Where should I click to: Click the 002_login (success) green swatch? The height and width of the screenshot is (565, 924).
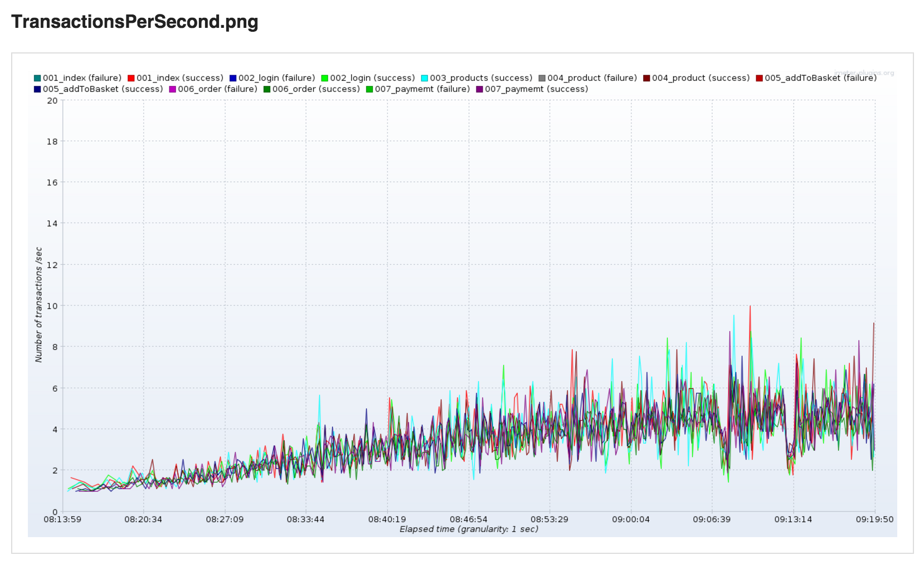coord(324,78)
